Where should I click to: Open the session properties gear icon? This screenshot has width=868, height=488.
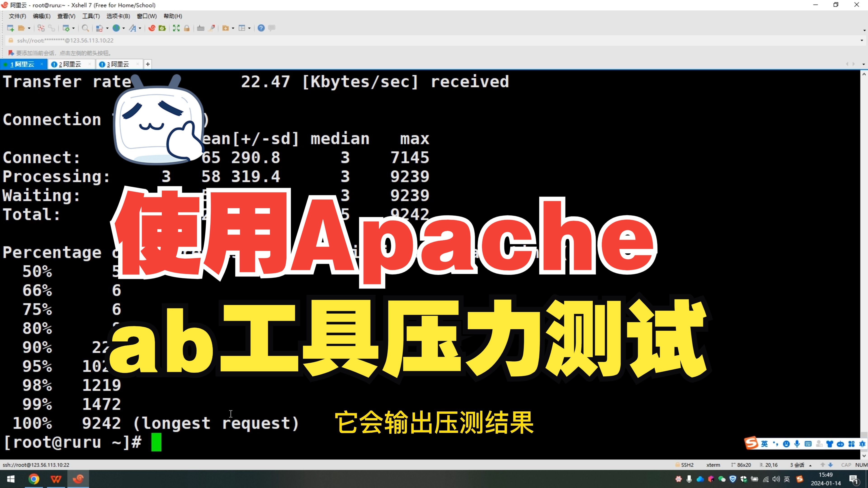(66, 28)
